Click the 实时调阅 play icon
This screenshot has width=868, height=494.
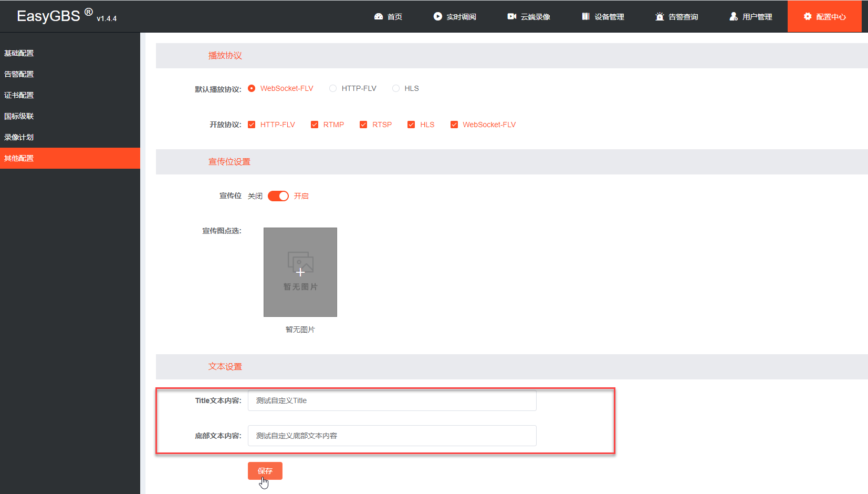pos(437,16)
